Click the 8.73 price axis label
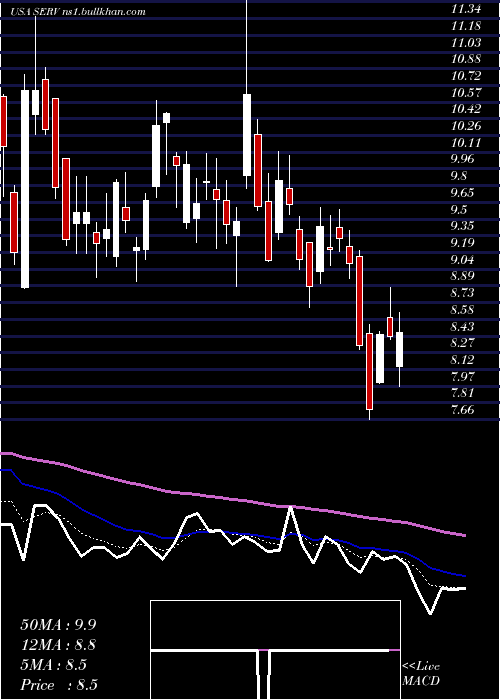 click(x=463, y=293)
